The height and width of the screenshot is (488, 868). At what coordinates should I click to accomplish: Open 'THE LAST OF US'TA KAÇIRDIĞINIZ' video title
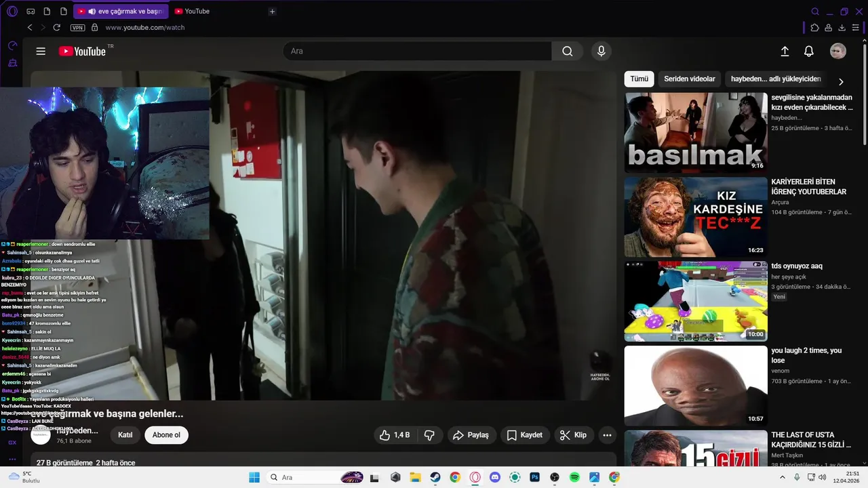(811, 440)
